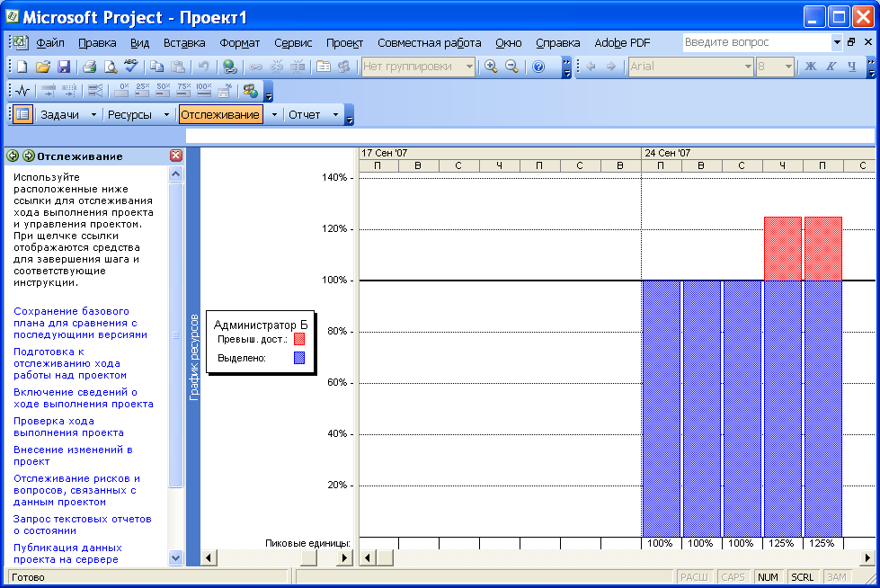Open Help via blue question mark icon
Screen dimensions: 880x588
(x=538, y=67)
